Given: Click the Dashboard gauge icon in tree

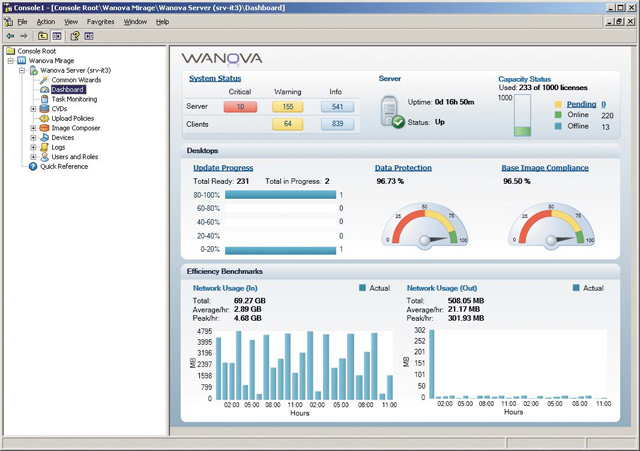Looking at the screenshot, I should point(44,89).
